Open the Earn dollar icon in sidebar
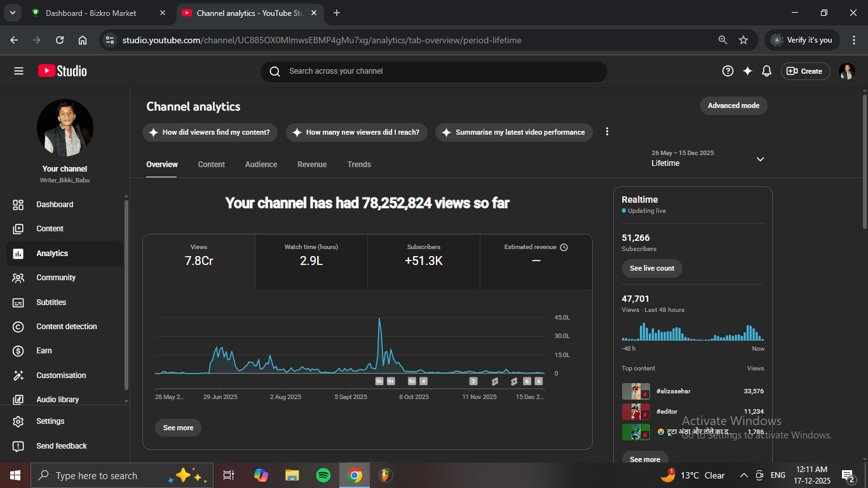This screenshot has height=488, width=868. point(18,351)
